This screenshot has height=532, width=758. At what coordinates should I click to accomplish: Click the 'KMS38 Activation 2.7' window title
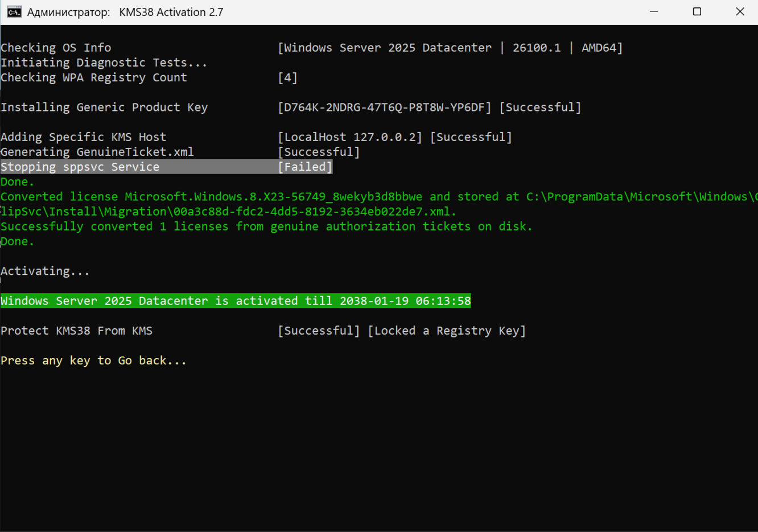tap(171, 12)
